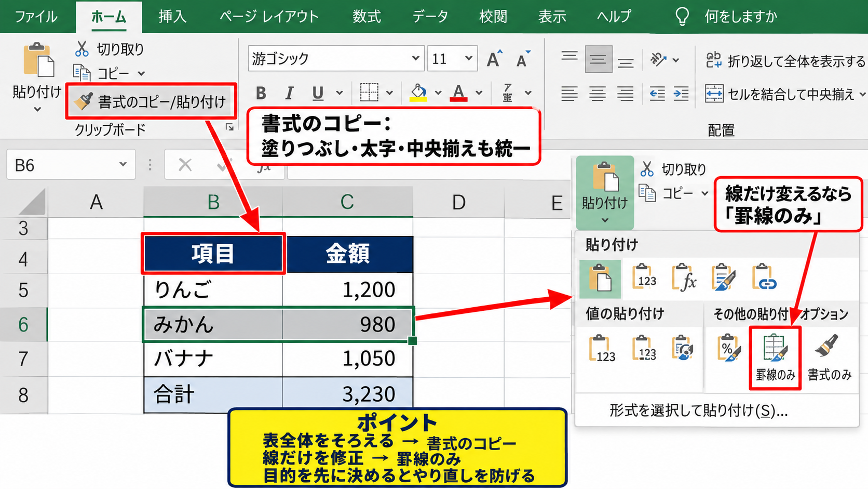Click セルを結合して中央揃え merge button
The width and height of the screenshot is (868, 489).
784,94
